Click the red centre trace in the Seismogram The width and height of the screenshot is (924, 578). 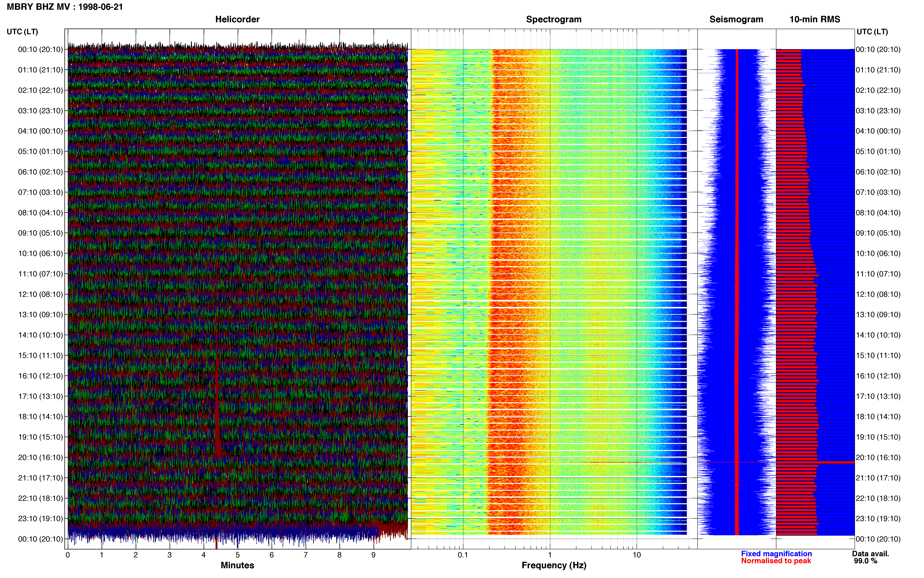737,292
